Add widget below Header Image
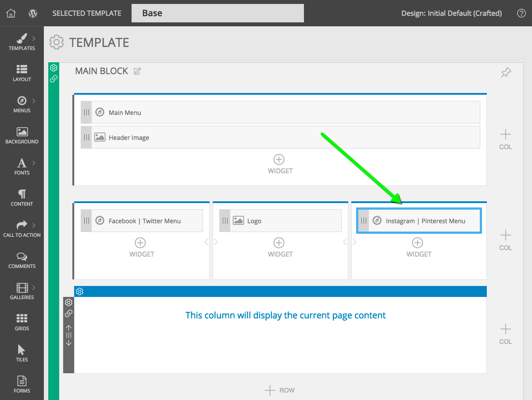Viewport: 532px width, 400px height. (x=280, y=164)
